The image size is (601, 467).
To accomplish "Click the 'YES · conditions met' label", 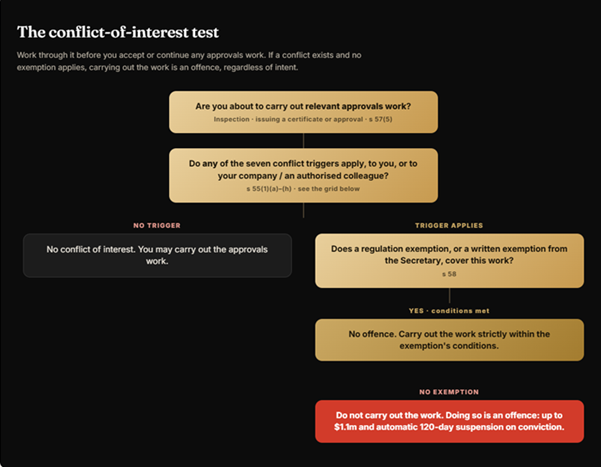I will (x=449, y=311).
